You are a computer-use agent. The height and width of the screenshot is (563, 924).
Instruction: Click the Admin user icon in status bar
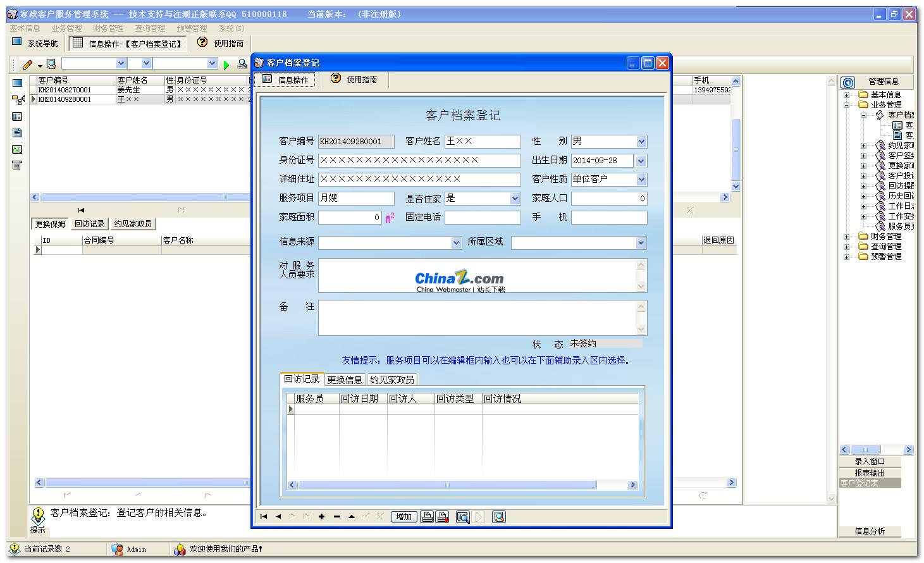coord(117,549)
